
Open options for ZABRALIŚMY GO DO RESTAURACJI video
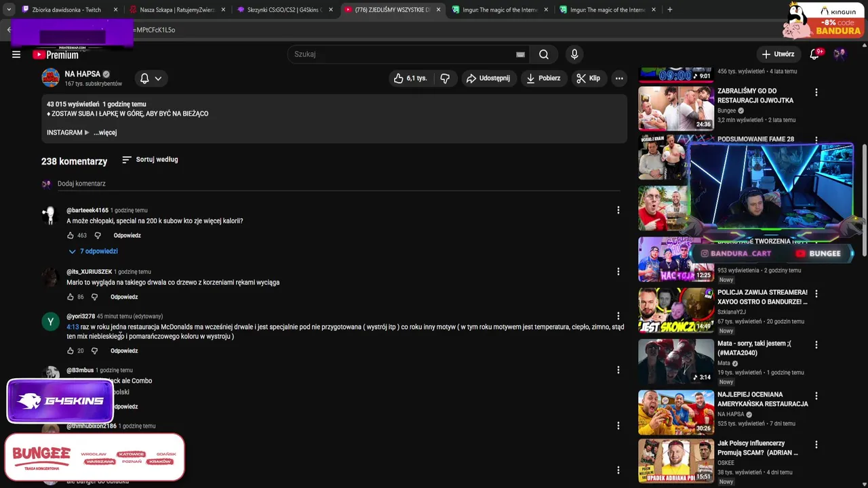816,92
